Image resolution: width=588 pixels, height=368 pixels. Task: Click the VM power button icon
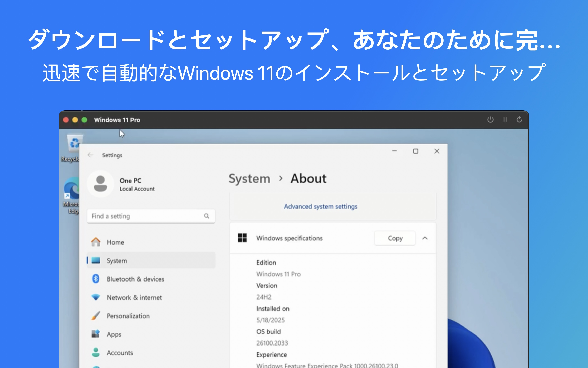[490, 120]
